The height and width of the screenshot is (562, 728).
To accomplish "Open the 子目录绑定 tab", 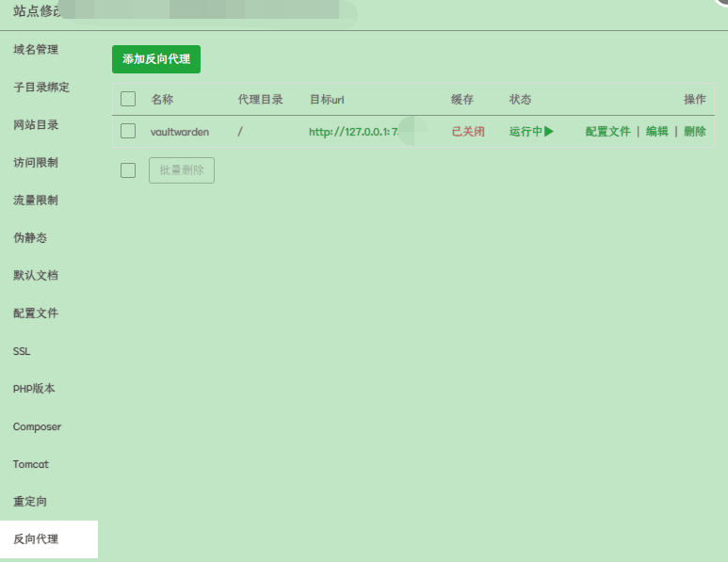I will [41, 87].
